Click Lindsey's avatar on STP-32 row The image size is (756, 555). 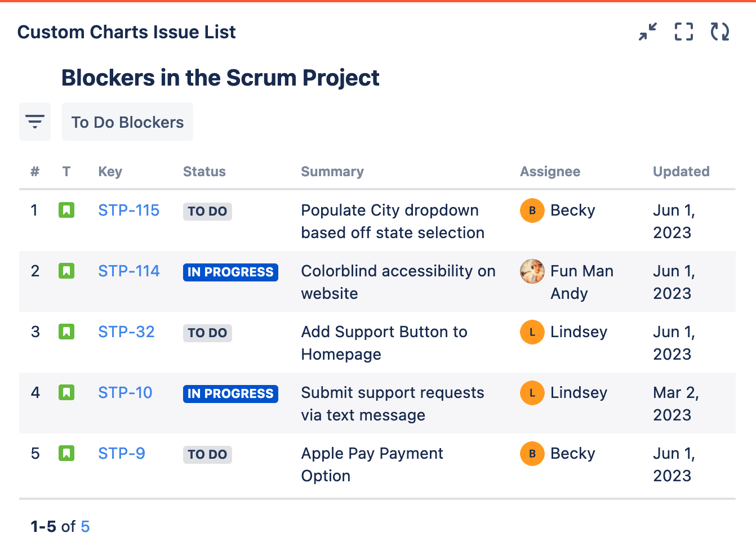click(532, 332)
